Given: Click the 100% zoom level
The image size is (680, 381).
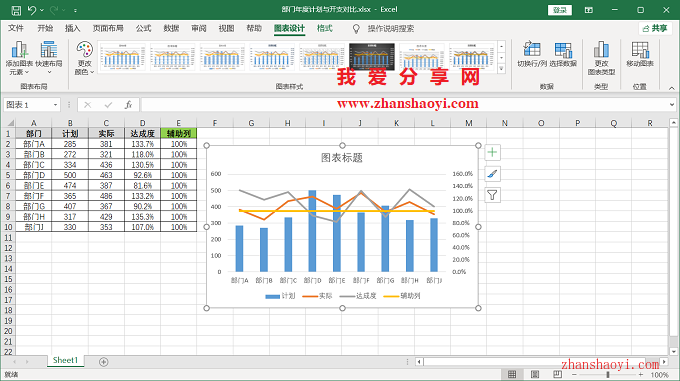Looking at the screenshot, I should point(659,375).
